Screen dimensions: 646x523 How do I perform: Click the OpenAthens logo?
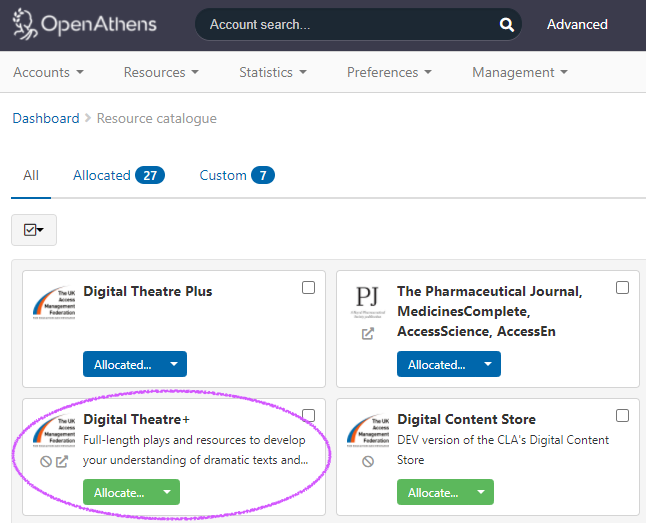[84, 24]
